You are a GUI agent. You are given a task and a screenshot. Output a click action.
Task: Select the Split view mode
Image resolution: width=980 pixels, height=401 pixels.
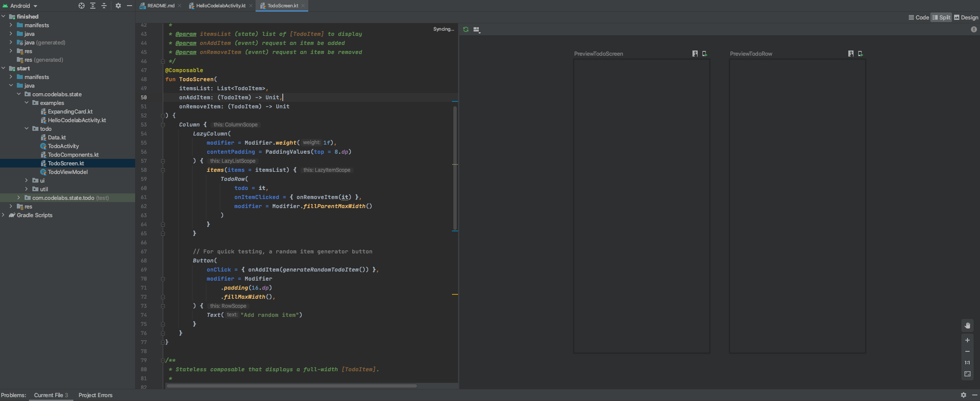941,17
